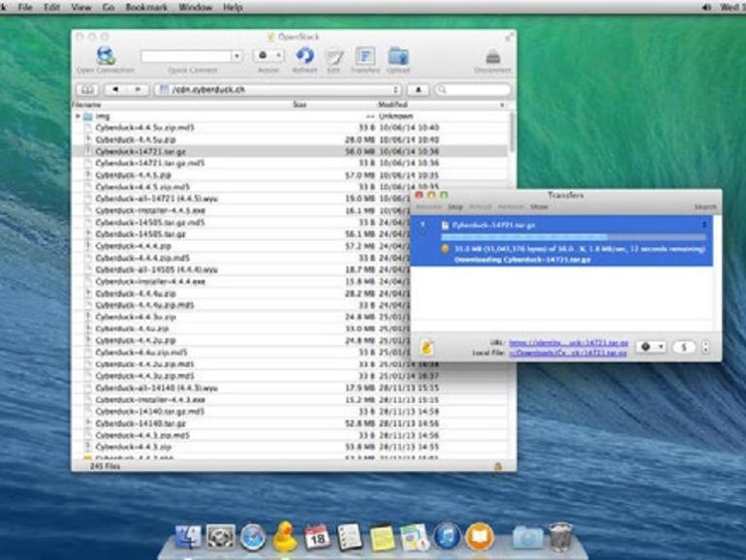Select the Cyberduck-14140.tar.gz file
746x560 pixels.
140,423
